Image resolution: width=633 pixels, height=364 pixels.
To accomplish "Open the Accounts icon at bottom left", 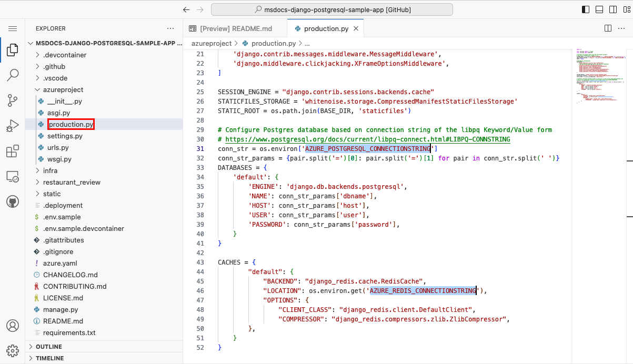I will point(13,326).
